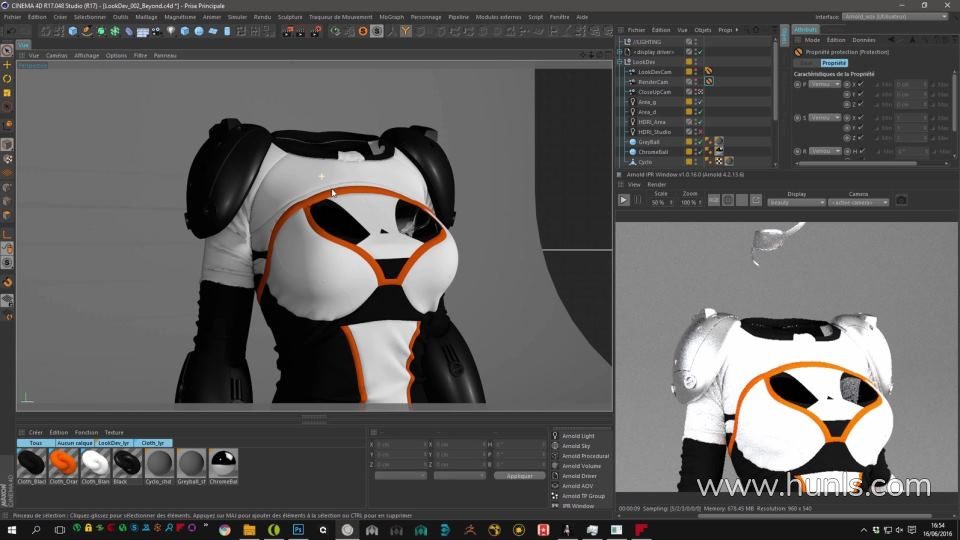Collapse the LookDev group in object manager
This screenshot has height=540, width=960.
[620, 62]
